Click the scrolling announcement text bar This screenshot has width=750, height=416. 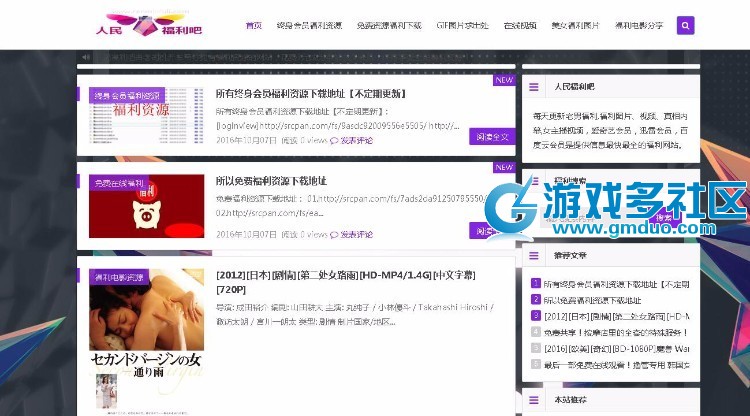coord(297,57)
